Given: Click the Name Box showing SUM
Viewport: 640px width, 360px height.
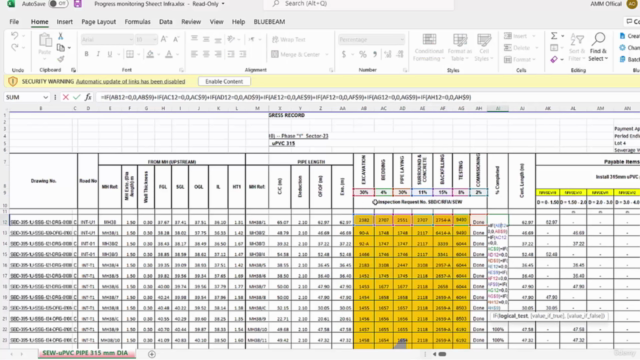Looking at the screenshot, I should pos(26,97).
